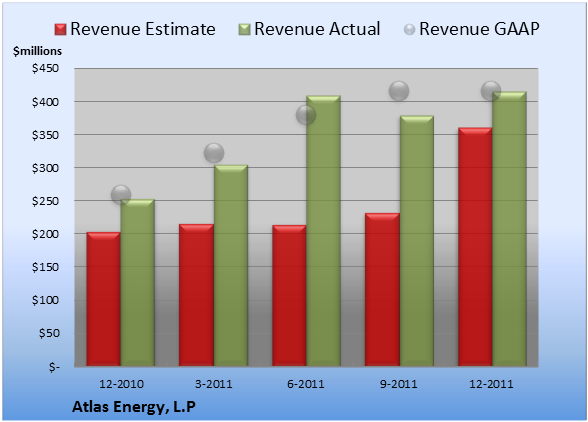This screenshot has width=588, height=422.
Task: Click the '$-' y-axis baseline label
Action: [x=54, y=366]
